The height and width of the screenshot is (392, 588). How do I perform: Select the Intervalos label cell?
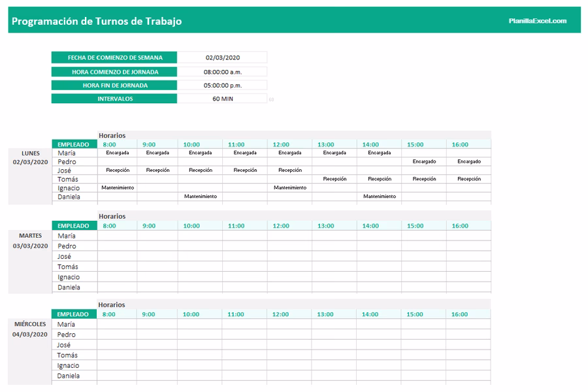(114, 99)
